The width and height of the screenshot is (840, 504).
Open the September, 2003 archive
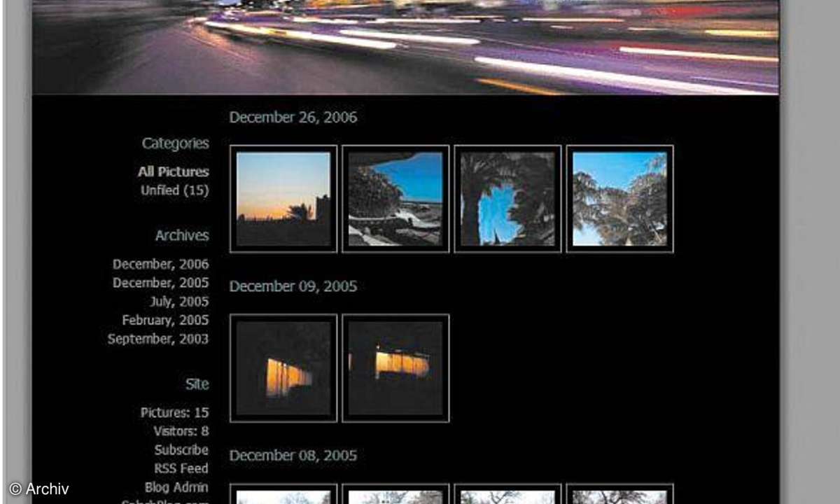coord(157,339)
